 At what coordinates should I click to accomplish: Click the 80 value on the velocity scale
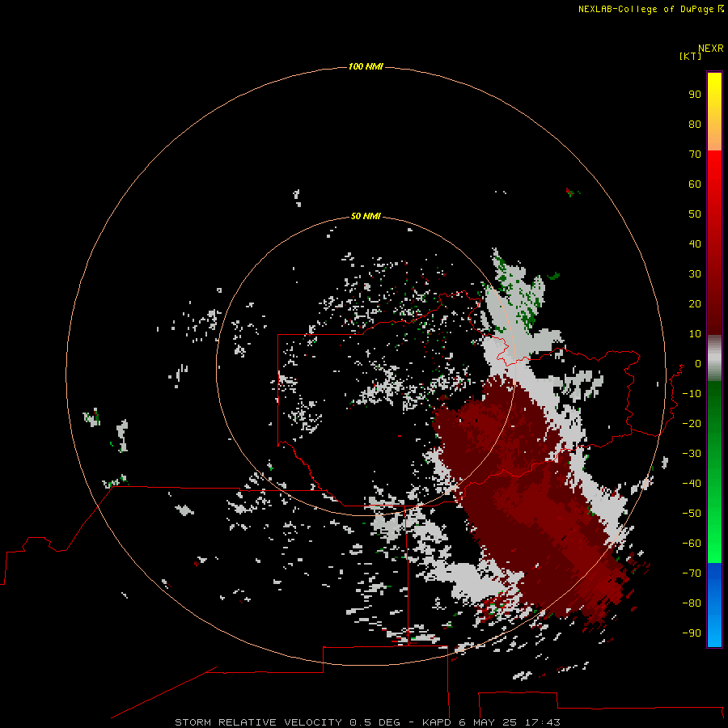pyautogui.click(x=695, y=124)
